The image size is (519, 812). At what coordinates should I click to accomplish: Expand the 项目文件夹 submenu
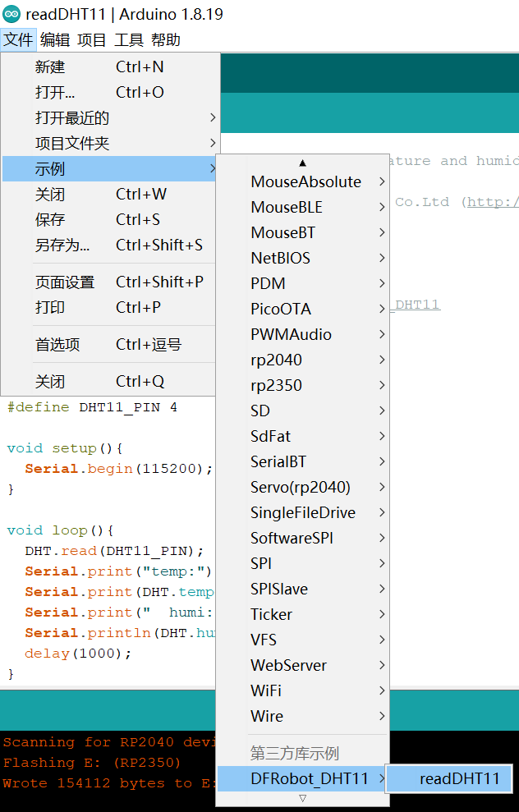point(109,143)
